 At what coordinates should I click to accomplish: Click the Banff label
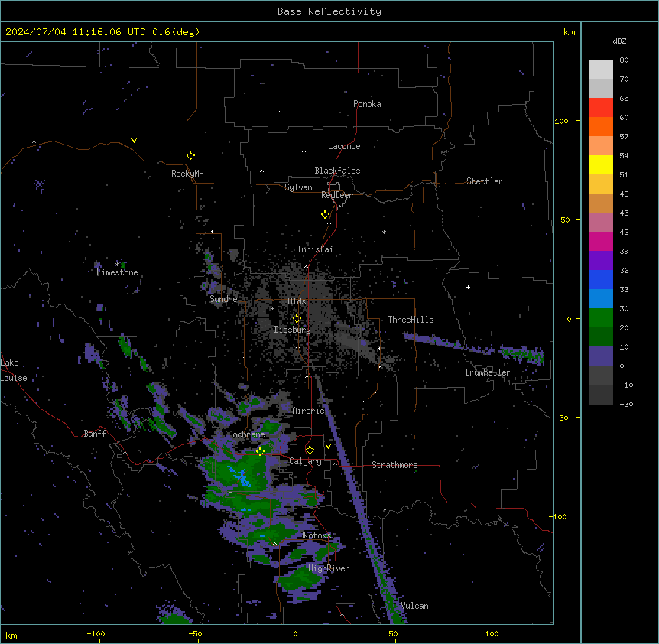(95, 434)
